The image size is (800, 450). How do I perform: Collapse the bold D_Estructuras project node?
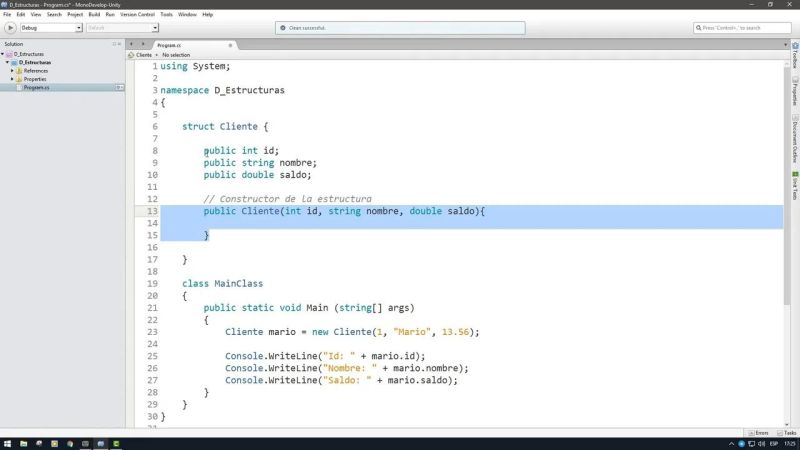[8, 62]
